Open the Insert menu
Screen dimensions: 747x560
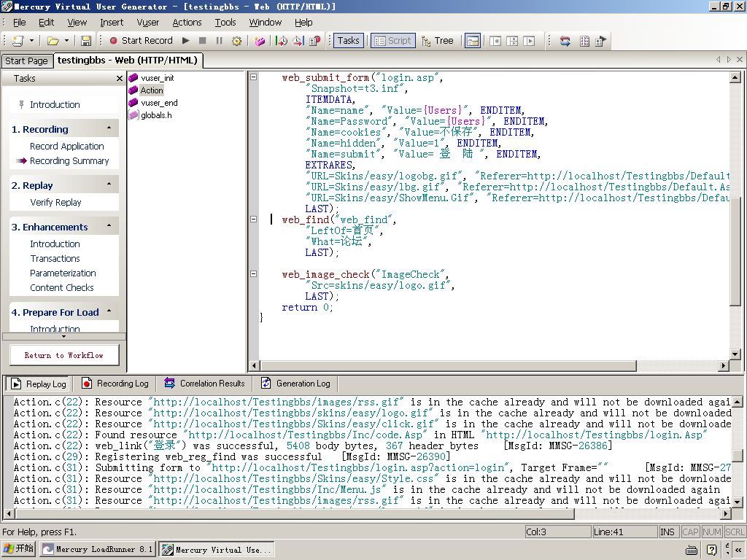pos(112,23)
